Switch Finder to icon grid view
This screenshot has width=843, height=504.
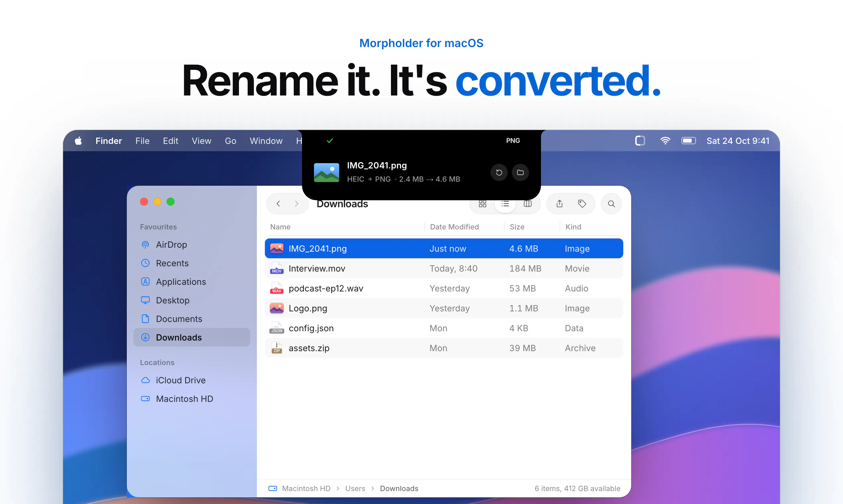click(482, 204)
